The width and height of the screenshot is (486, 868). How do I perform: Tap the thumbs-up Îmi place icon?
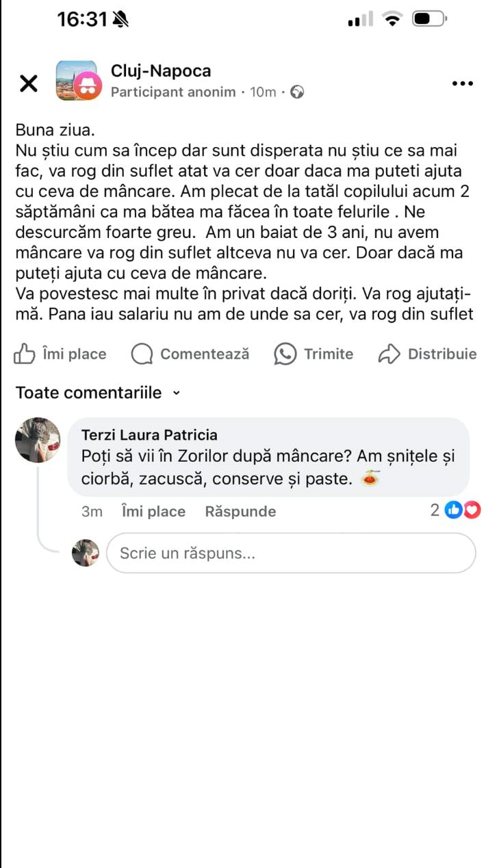tap(25, 354)
